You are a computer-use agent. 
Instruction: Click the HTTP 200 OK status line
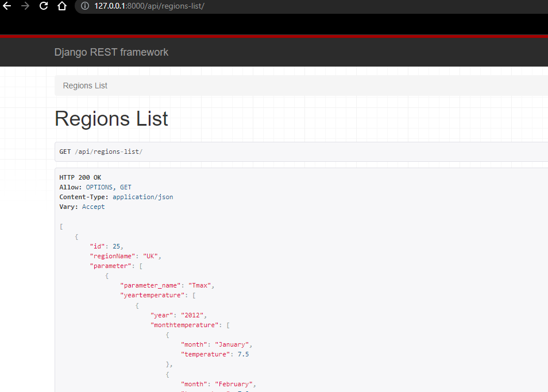coord(80,177)
